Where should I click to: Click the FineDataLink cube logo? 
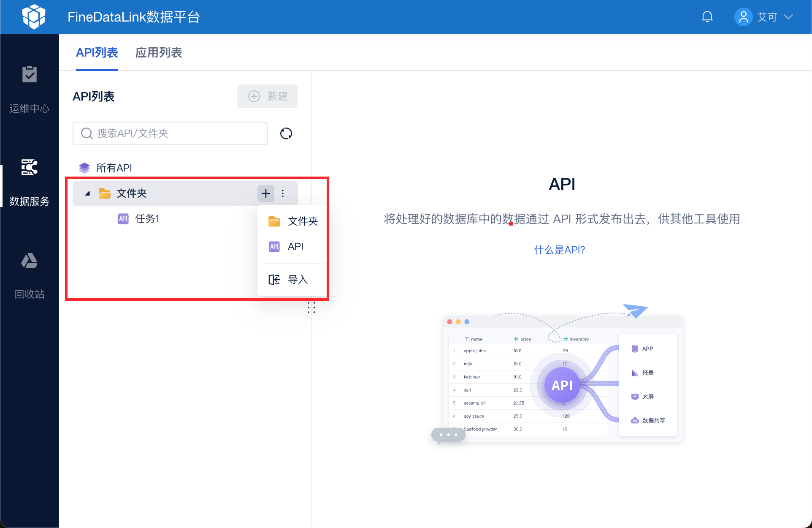coord(33,16)
